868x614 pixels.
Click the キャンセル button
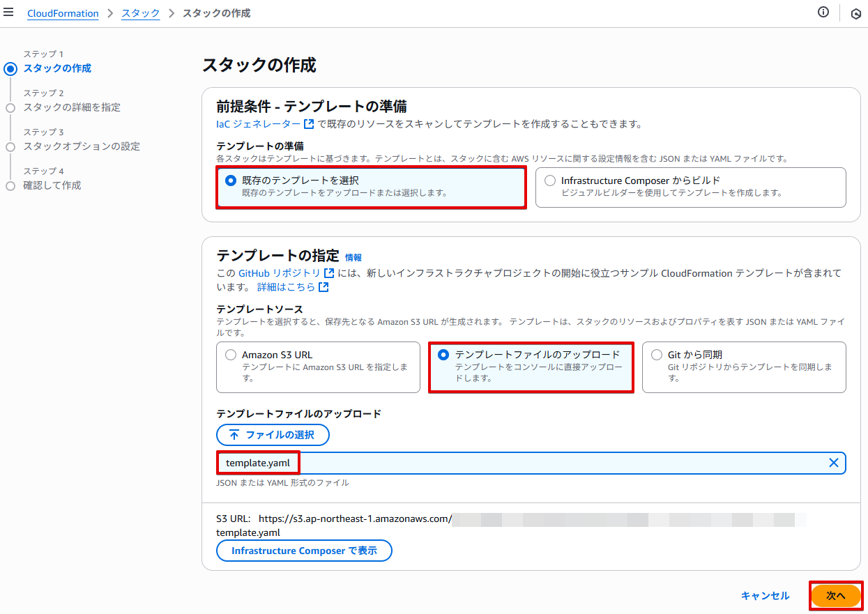pyautogui.click(x=765, y=596)
